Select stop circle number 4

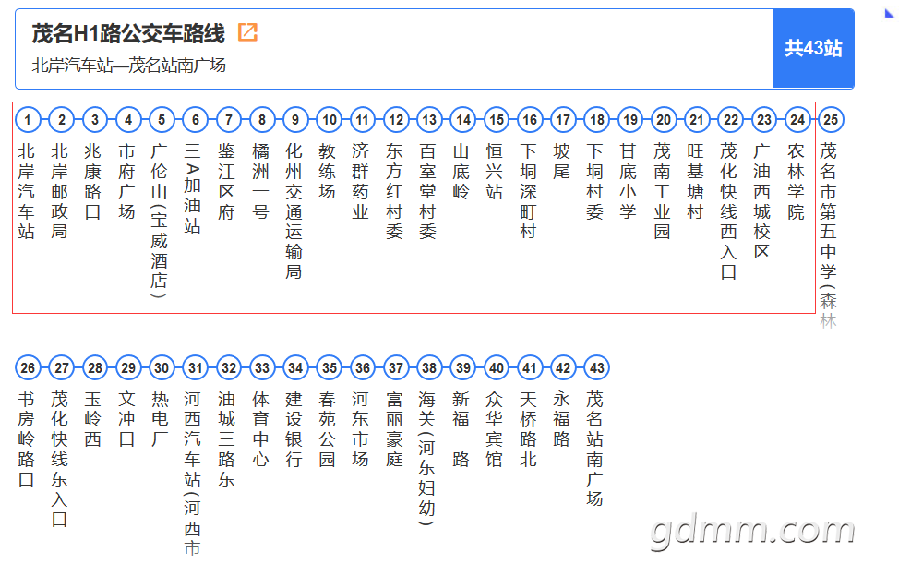pyautogui.click(x=128, y=120)
